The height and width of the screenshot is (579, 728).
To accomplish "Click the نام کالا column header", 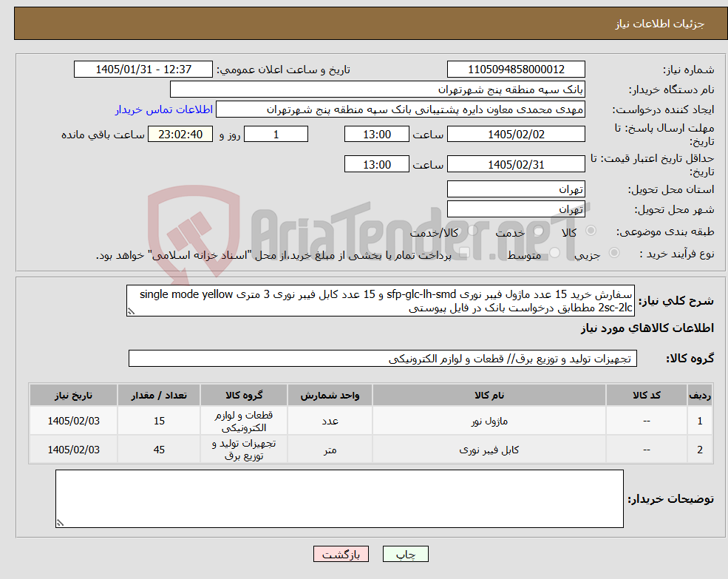I will tap(489, 395).
